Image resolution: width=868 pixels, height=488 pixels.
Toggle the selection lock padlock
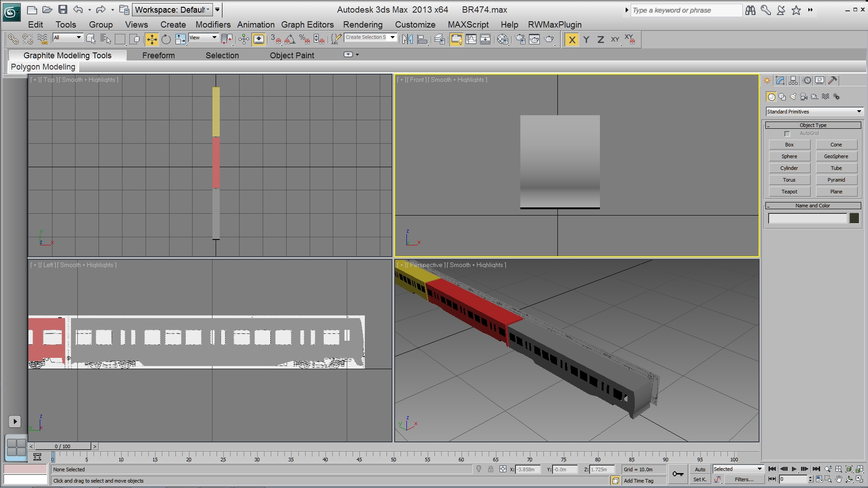pos(491,469)
